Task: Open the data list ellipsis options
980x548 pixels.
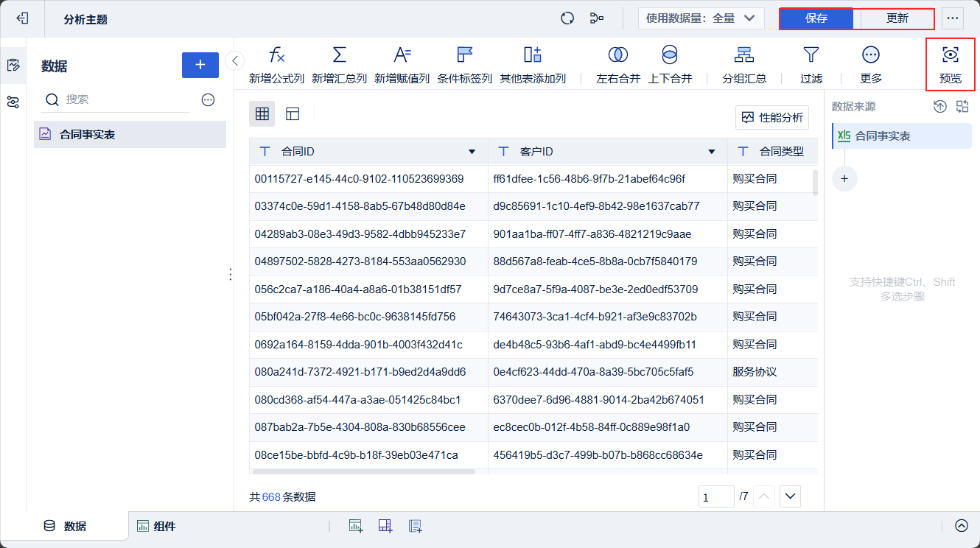Action: (x=208, y=99)
